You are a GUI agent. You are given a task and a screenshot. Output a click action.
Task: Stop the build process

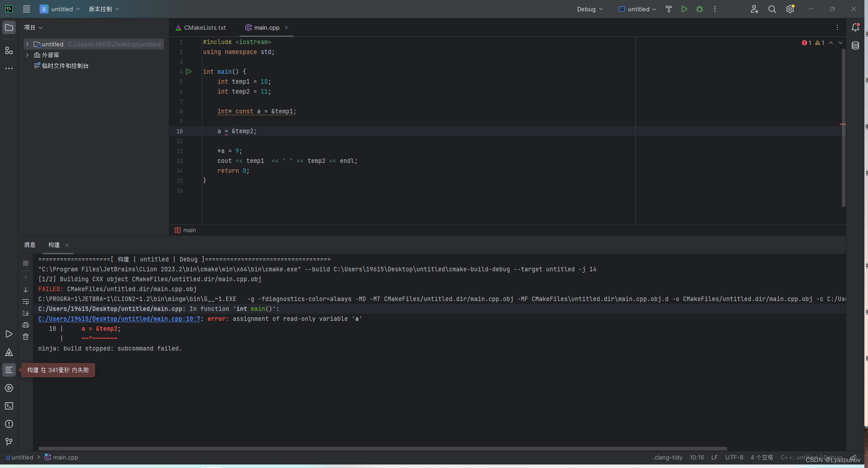coord(26,263)
